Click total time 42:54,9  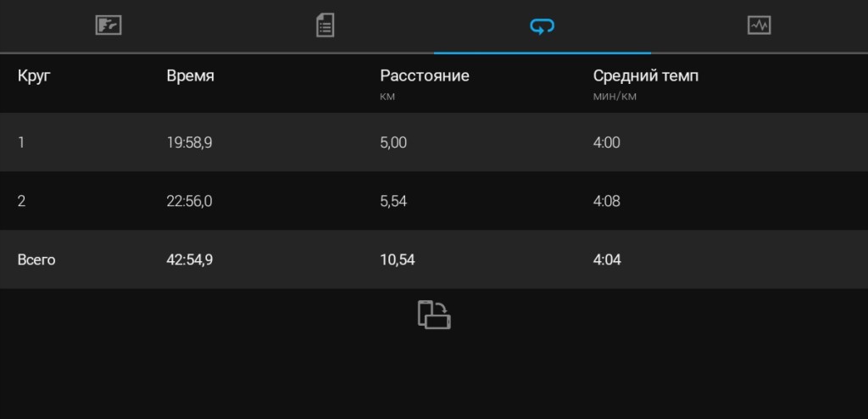point(189,260)
